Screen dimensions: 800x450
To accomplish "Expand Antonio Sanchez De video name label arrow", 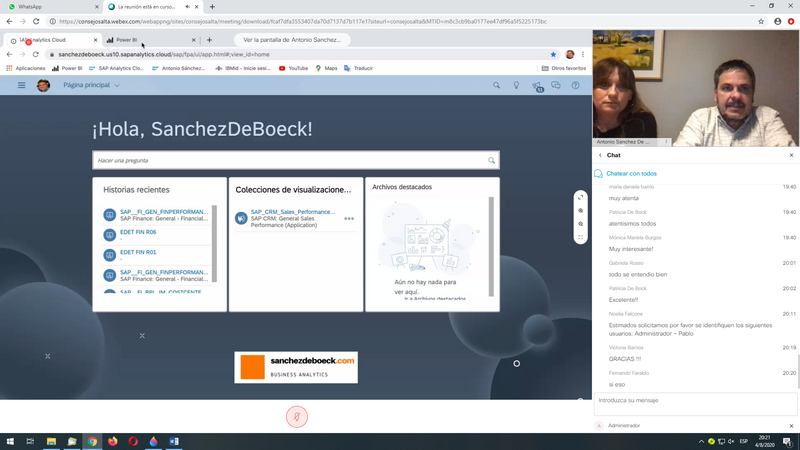I will coord(666,142).
